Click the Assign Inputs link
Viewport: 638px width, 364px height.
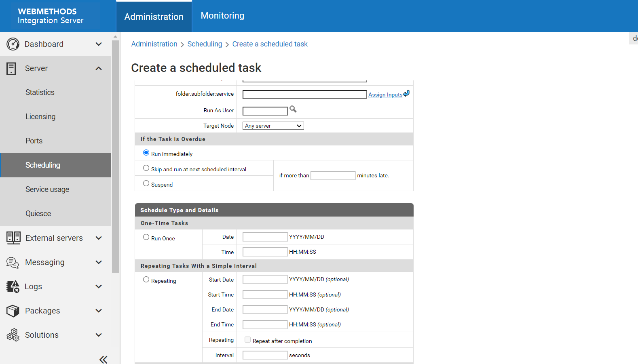[385, 95]
